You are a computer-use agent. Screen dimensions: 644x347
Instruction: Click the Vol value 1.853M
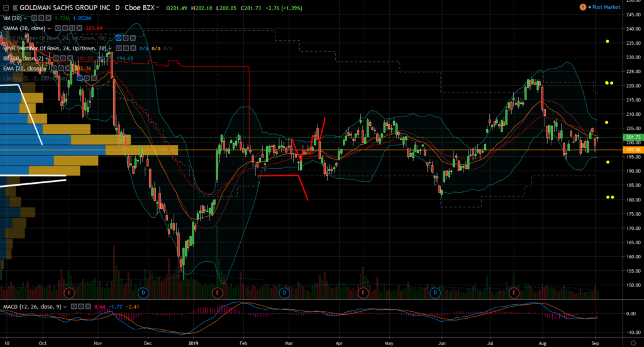[82, 18]
